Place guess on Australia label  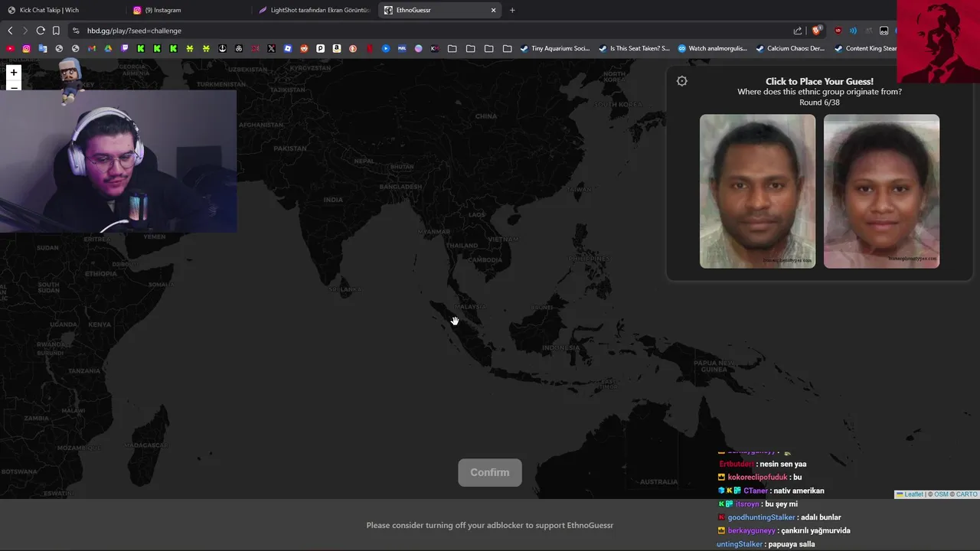(658, 481)
